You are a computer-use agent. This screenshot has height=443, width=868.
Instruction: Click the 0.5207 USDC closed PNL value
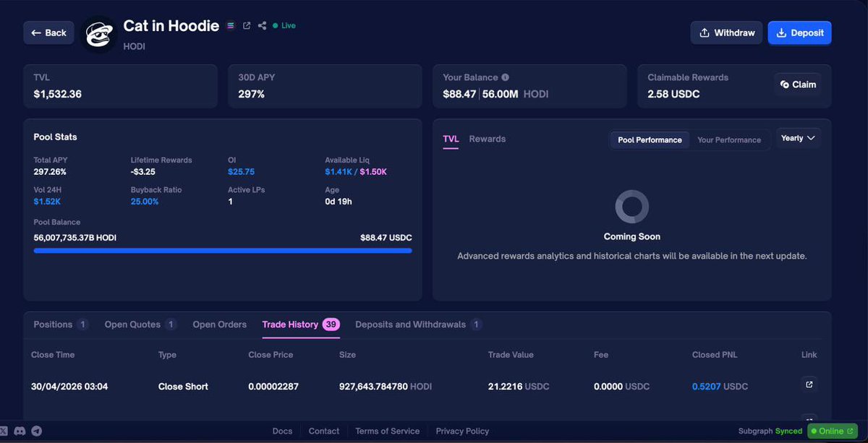pyautogui.click(x=720, y=387)
